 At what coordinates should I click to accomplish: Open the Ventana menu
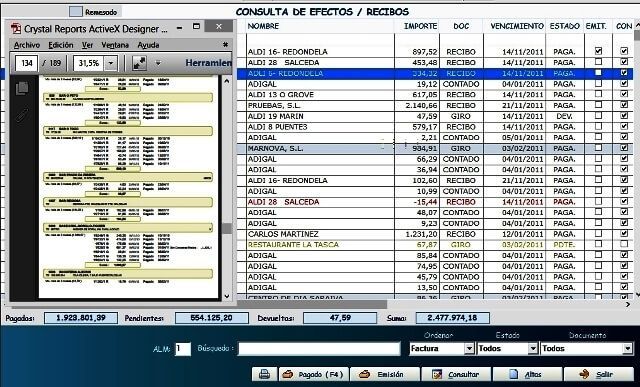(115, 45)
